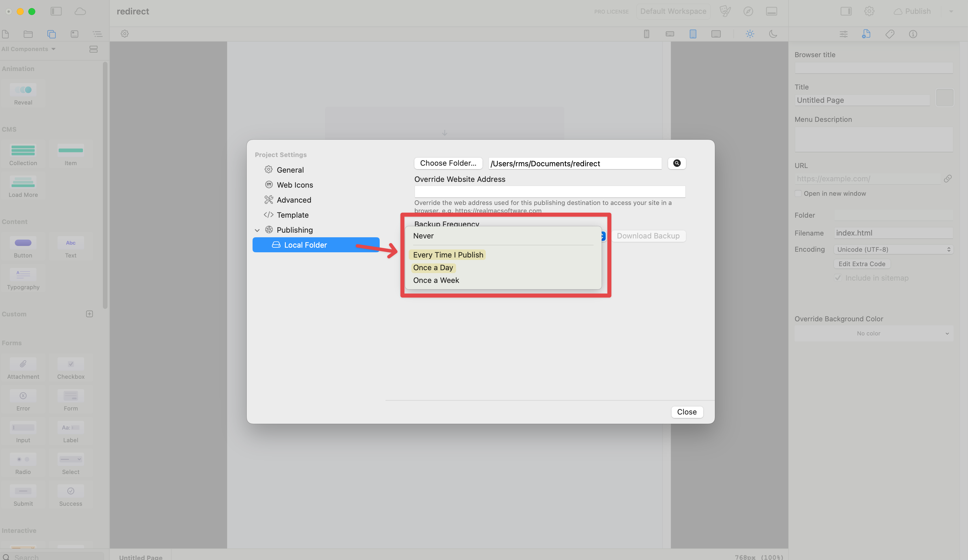Switch to light mode sun icon

tap(750, 34)
